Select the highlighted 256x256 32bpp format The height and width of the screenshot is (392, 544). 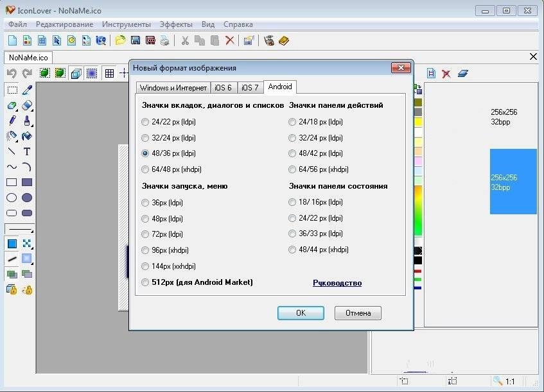[513, 182]
